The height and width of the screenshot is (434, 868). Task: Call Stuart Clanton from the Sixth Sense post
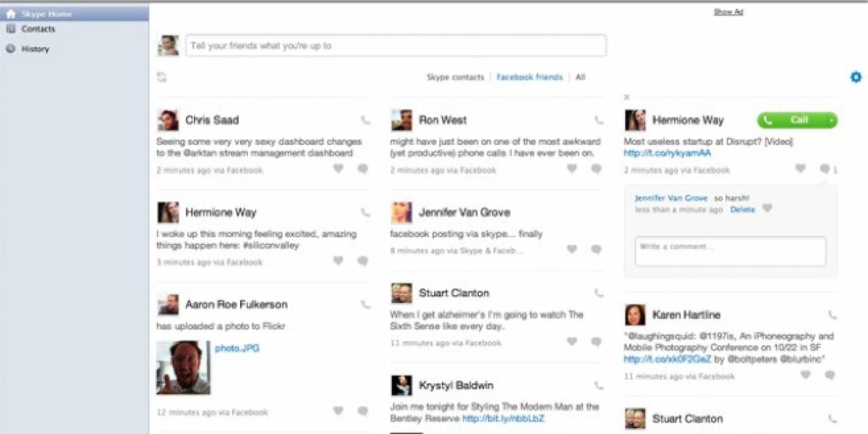click(x=599, y=293)
